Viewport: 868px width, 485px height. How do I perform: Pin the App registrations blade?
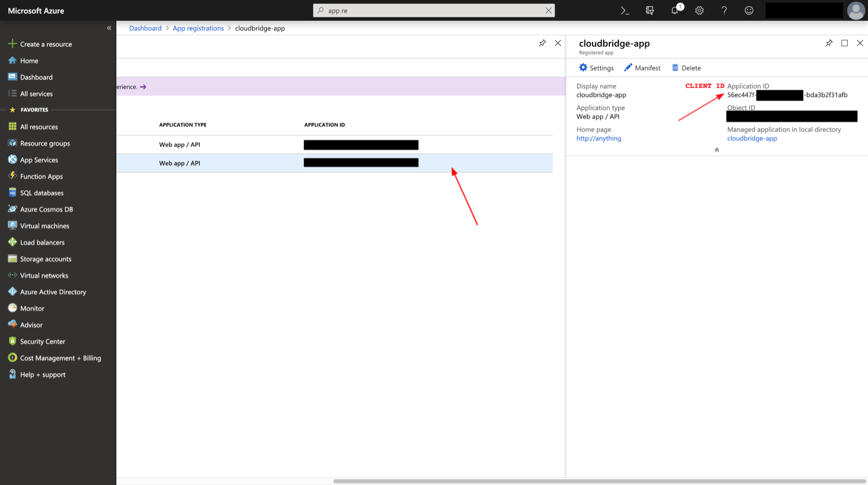[x=542, y=43]
